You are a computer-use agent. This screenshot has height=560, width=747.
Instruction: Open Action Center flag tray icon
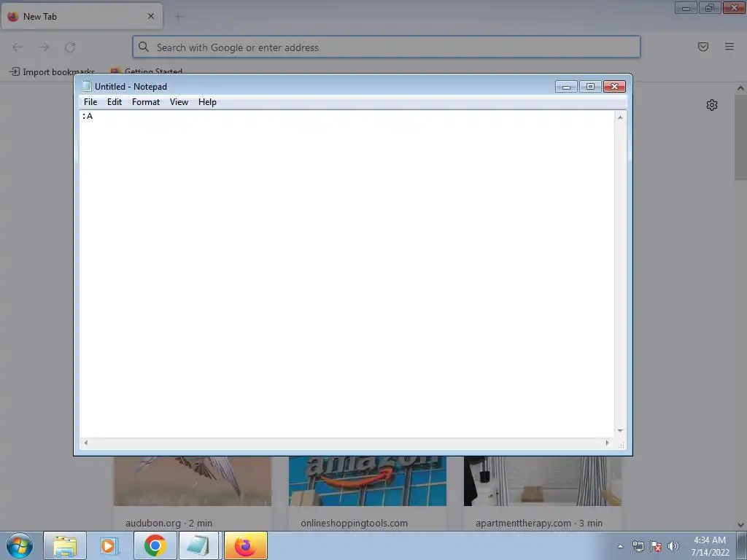coord(656,546)
